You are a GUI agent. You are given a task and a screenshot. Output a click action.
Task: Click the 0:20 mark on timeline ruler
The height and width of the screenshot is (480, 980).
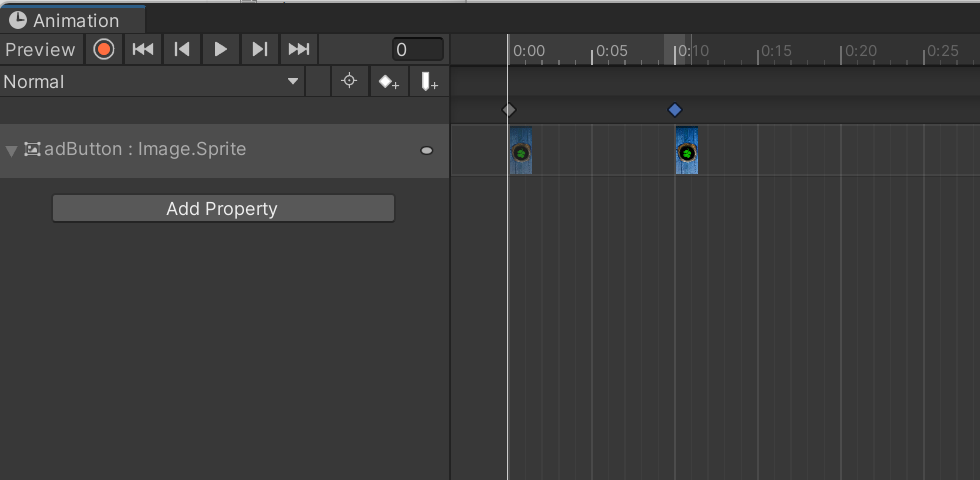click(x=860, y=51)
